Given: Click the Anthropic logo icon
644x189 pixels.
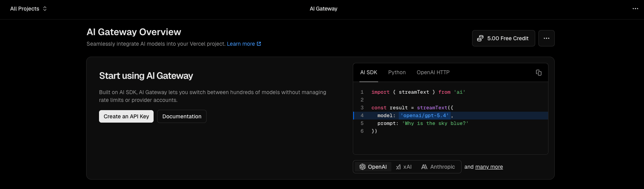Looking at the screenshot, I should pos(424,167).
